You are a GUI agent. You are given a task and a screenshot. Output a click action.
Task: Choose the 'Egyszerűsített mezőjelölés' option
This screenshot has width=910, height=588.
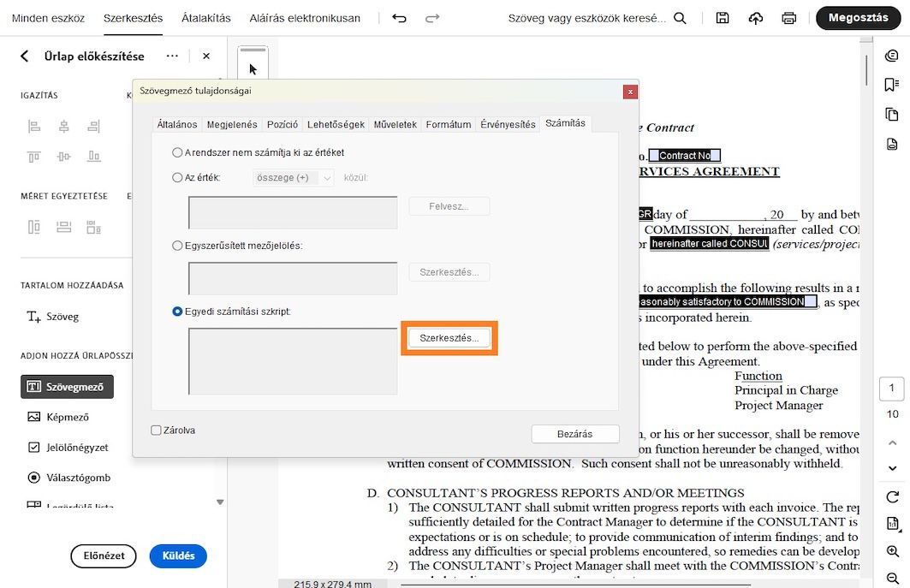177,245
